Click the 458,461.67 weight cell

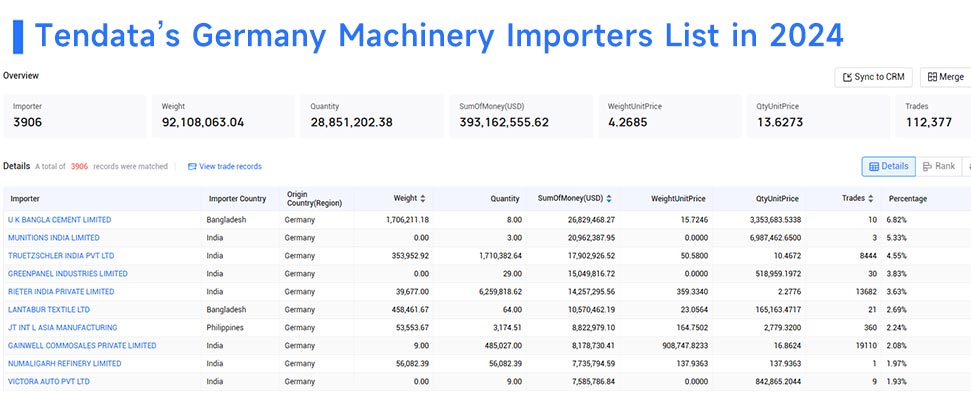pyautogui.click(x=410, y=310)
